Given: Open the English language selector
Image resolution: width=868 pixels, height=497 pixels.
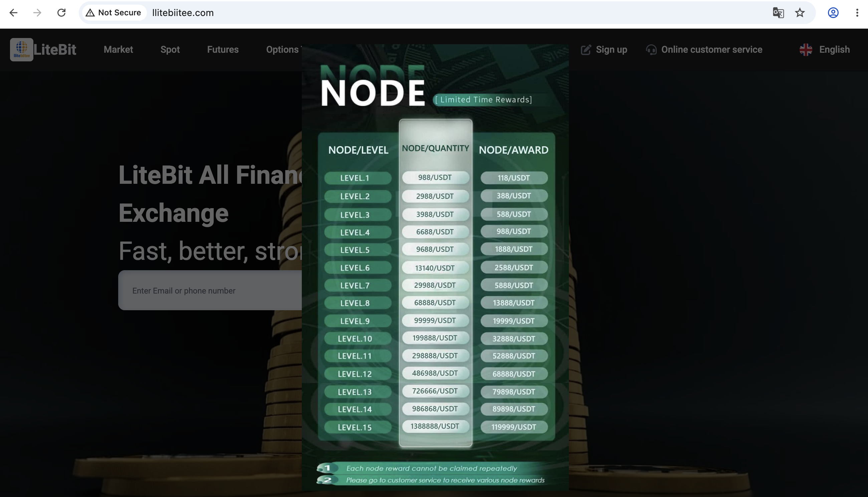Looking at the screenshot, I should [x=834, y=49].
